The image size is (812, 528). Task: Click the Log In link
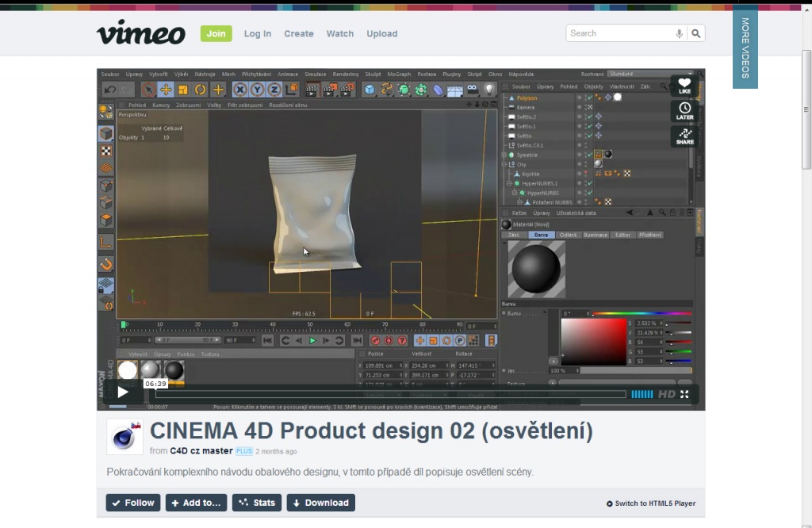coord(258,33)
